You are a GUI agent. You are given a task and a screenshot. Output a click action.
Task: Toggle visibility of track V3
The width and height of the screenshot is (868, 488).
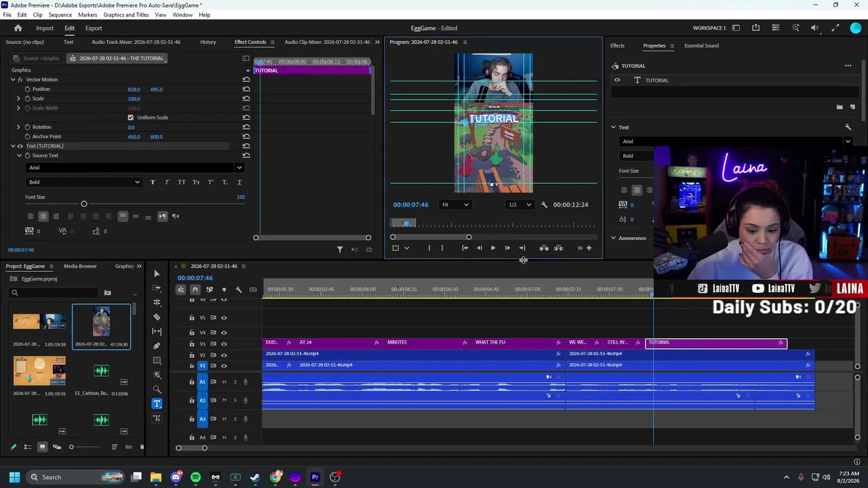click(x=224, y=344)
